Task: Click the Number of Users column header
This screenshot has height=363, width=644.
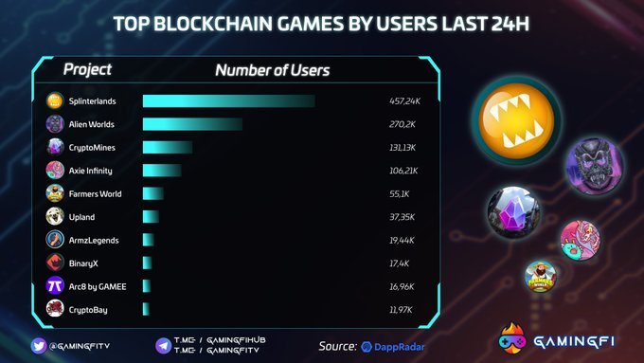Action: tap(273, 70)
